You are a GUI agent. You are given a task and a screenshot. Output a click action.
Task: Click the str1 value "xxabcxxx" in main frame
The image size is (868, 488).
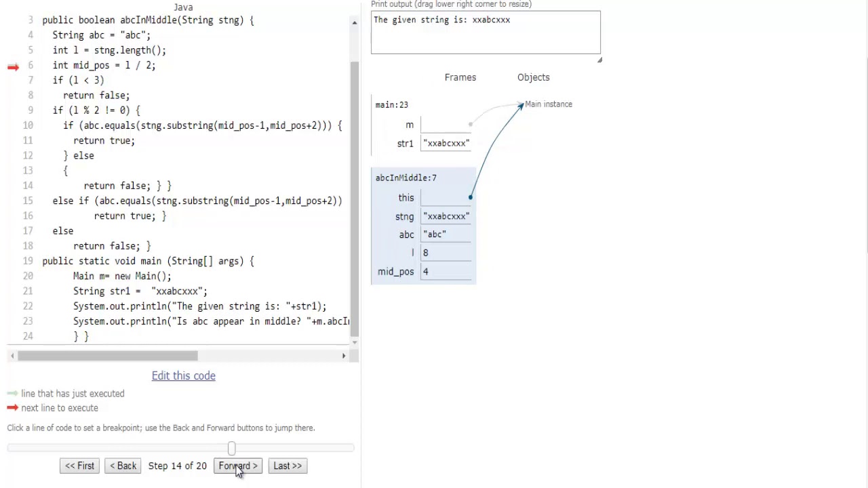[446, 143]
